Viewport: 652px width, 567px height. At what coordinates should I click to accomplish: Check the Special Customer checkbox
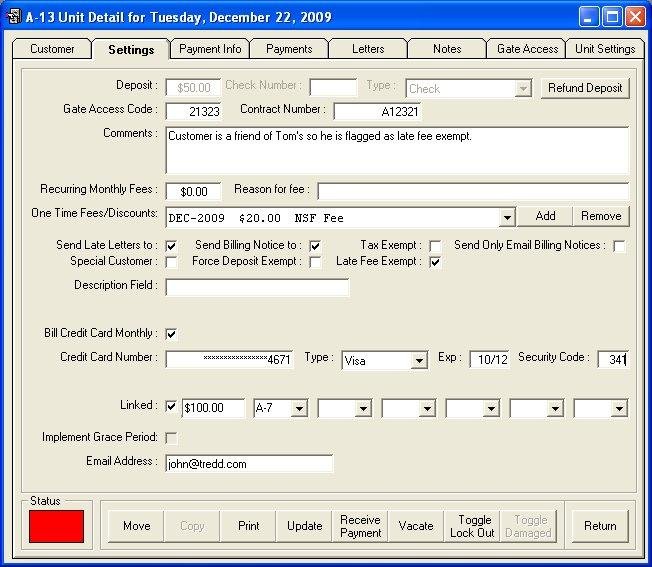tap(171, 262)
